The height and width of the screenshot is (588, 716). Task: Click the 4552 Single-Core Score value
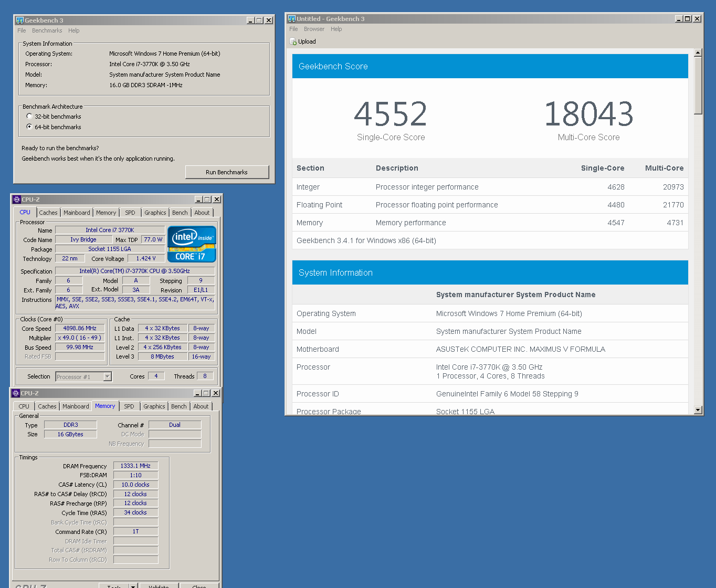(391, 114)
